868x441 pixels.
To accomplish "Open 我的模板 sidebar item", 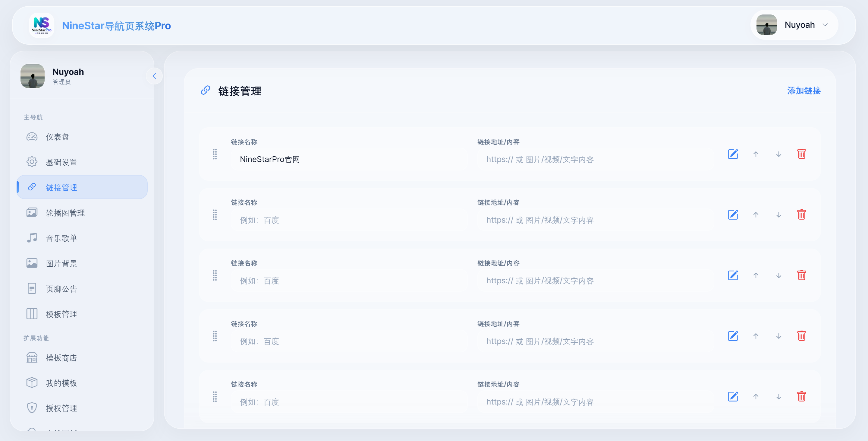I will 82,383.
